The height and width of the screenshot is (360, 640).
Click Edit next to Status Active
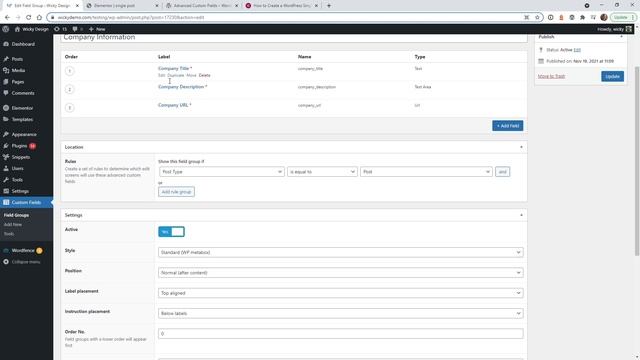coord(577,50)
